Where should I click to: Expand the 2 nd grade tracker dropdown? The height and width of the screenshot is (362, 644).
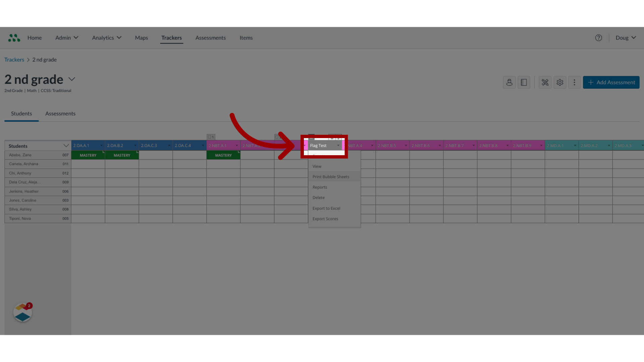click(72, 79)
